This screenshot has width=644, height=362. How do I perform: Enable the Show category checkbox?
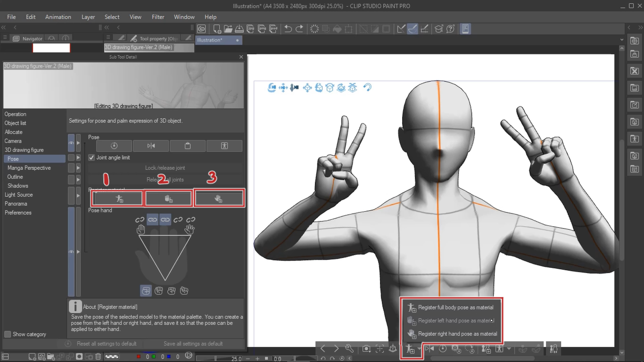(8, 334)
